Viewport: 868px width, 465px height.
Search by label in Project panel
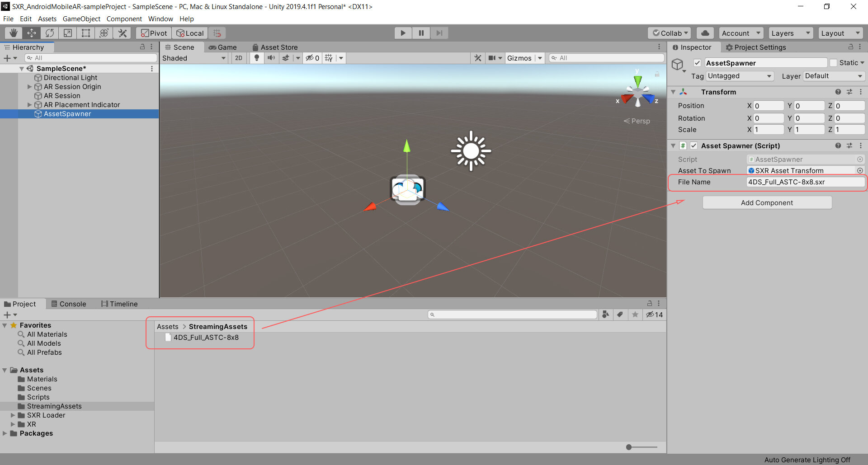tap(620, 315)
